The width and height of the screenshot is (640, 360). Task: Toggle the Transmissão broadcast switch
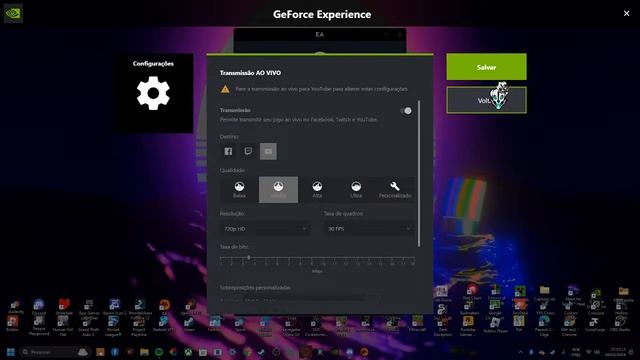[406, 111]
